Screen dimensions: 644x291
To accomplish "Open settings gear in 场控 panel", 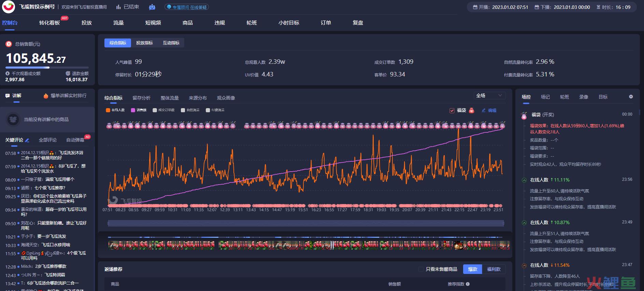I will (x=631, y=97).
